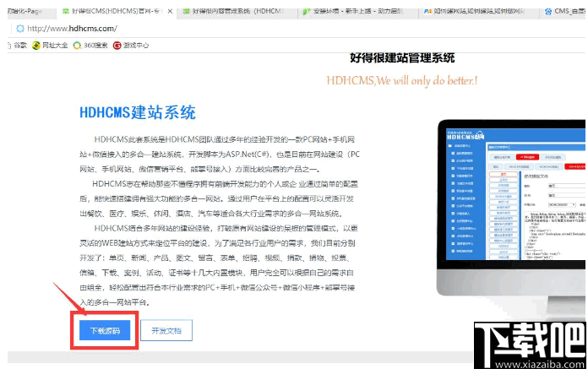Open the 谷歌 bookmark
The width and height of the screenshot is (588, 369).
[18, 46]
